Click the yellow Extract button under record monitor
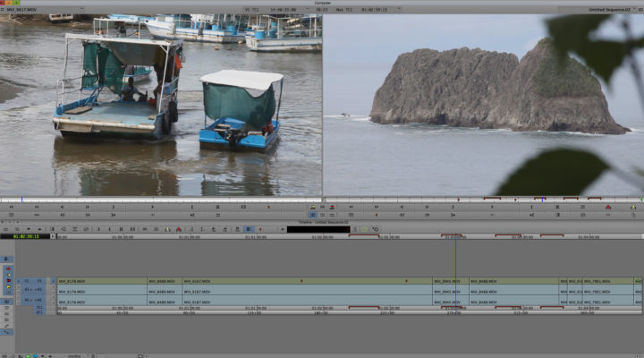Viewport: 644px width, 358px height. click(x=634, y=207)
